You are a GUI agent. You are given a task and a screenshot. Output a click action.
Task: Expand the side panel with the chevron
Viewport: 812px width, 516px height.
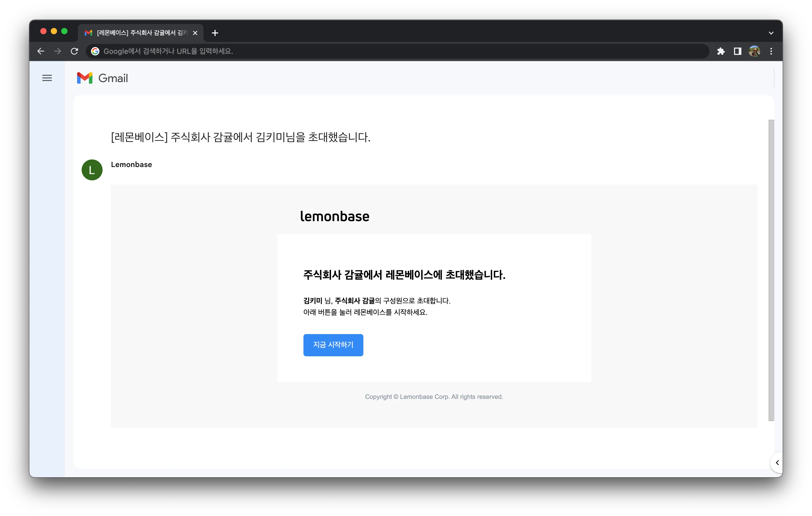tap(777, 463)
